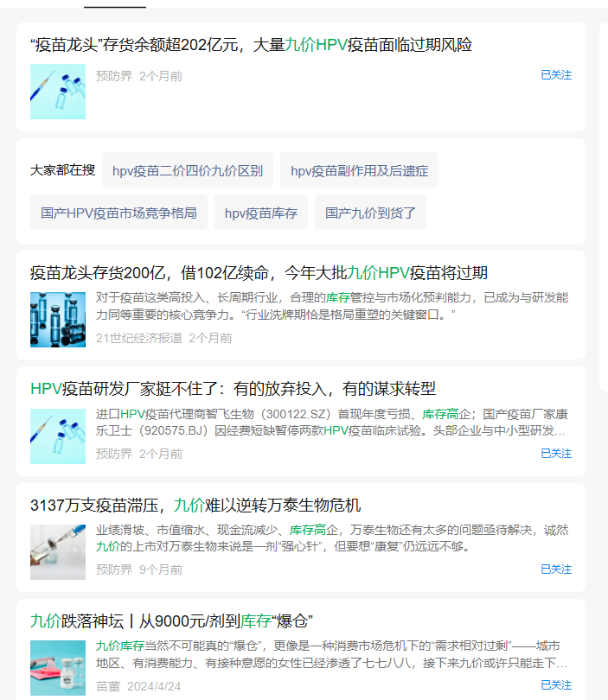The height and width of the screenshot is (700, 608).
Task: Search the suggestion hpv疫苗二价四价九价区别
Action: click(x=188, y=170)
